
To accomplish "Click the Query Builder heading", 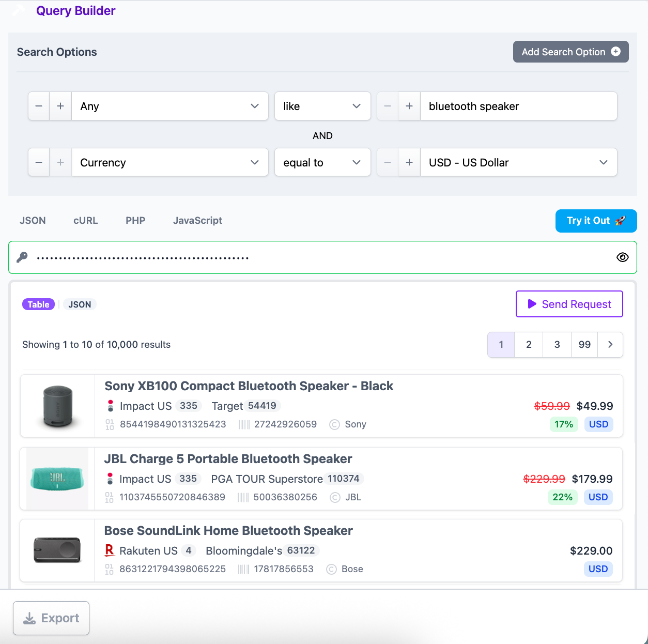I will point(76,11).
